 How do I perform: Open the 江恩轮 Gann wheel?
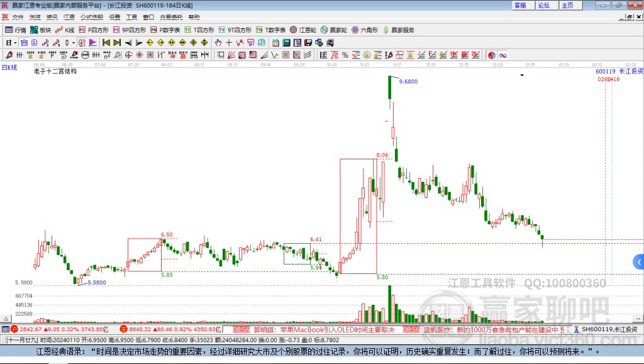pyautogui.click(x=303, y=30)
